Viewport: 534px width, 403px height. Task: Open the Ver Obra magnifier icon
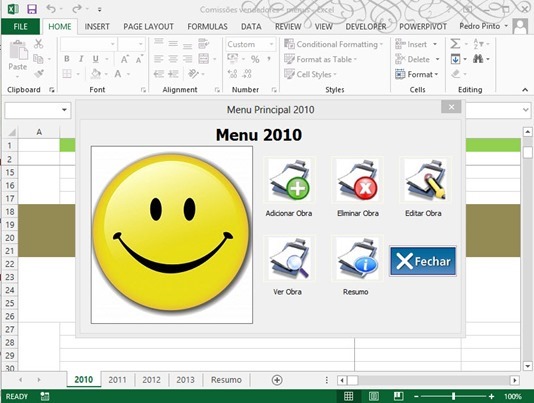(289, 259)
